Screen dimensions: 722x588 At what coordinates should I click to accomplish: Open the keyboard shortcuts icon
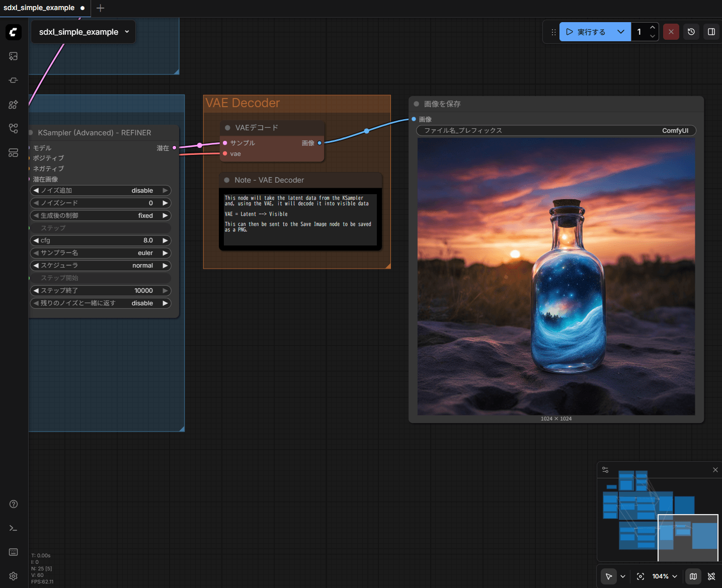tap(14, 552)
